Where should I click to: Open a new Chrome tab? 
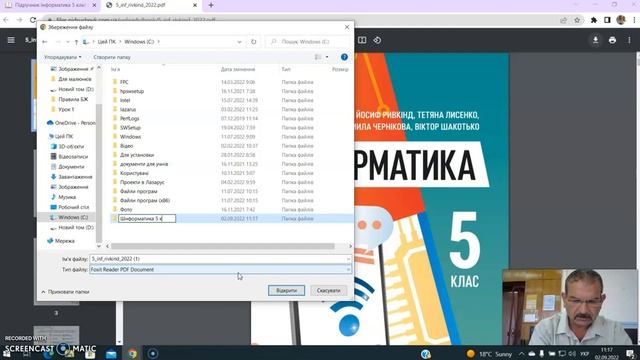coord(211,5)
